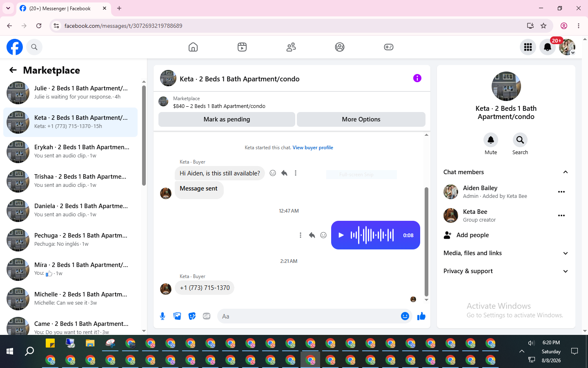Open the Pechuga 'No inglés' conversation
This screenshot has width=588, height=368.
(70, 240)
